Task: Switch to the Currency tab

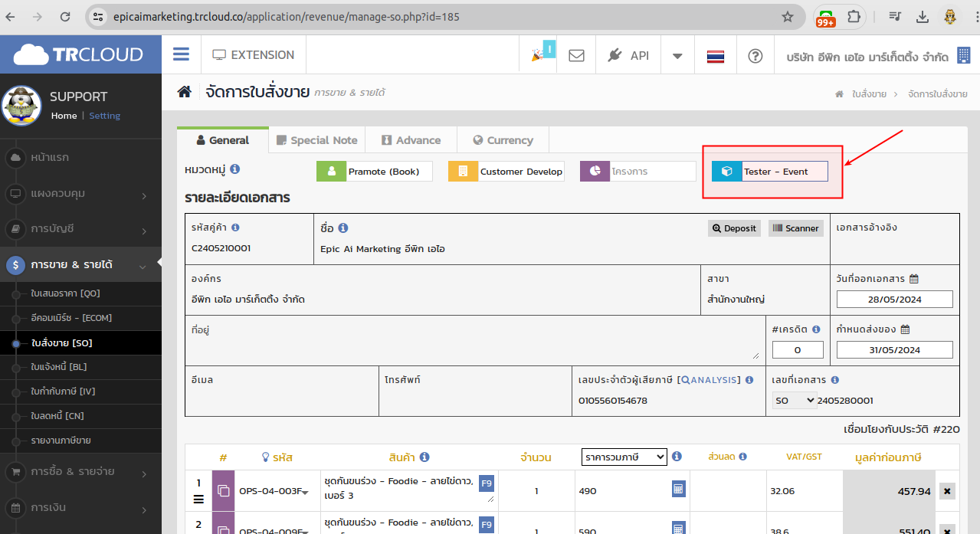Action: (x=503, y=140)
